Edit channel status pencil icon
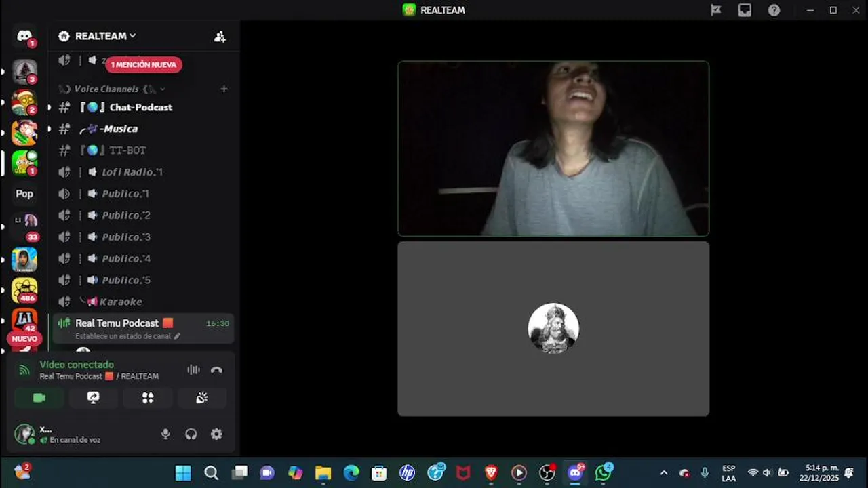 pyautogui.click(x=177, y=336)
